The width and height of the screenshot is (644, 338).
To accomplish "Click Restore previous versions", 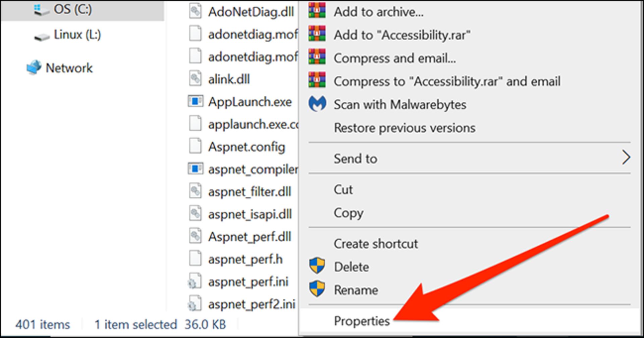I will point(404,128).
